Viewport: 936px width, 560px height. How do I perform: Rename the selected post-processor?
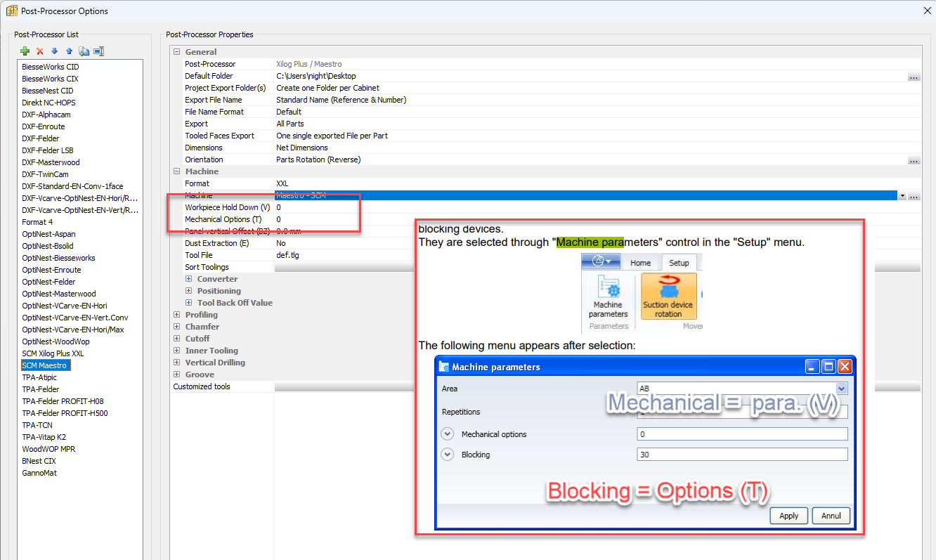[99, 51]
